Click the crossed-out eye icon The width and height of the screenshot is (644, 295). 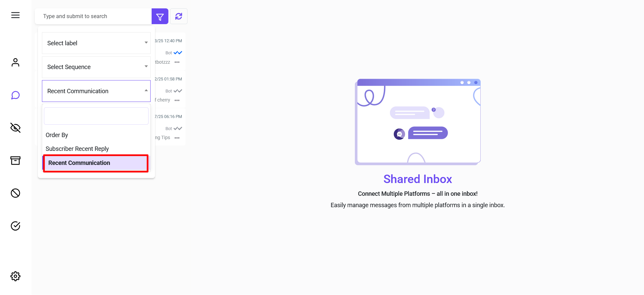tap(15, 128)
